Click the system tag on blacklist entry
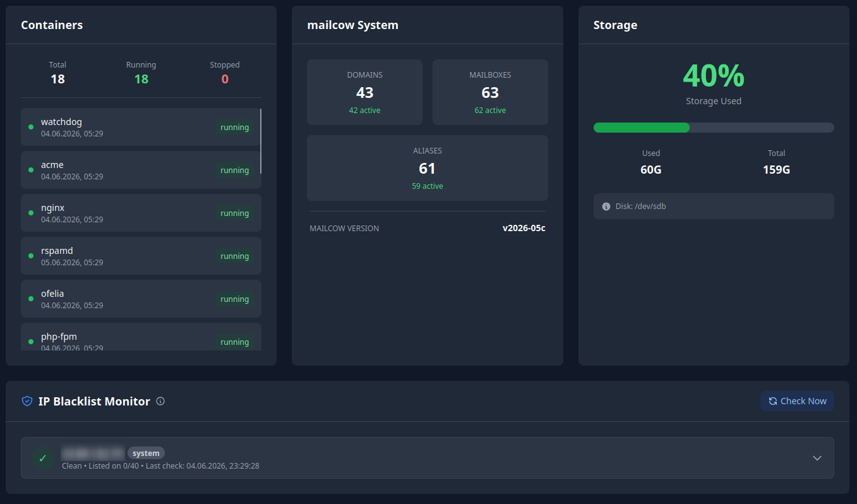857x504 pixels. click(146, 453)
